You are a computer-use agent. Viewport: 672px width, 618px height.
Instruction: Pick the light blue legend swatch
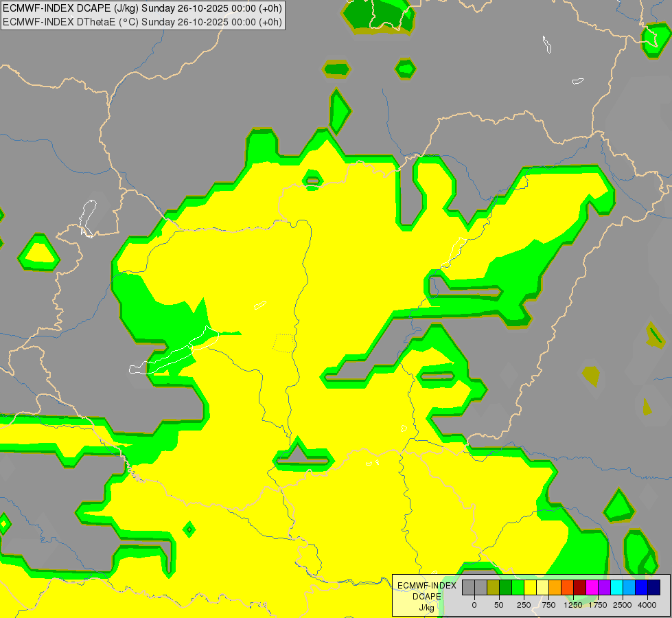click(x=629, y=588)
